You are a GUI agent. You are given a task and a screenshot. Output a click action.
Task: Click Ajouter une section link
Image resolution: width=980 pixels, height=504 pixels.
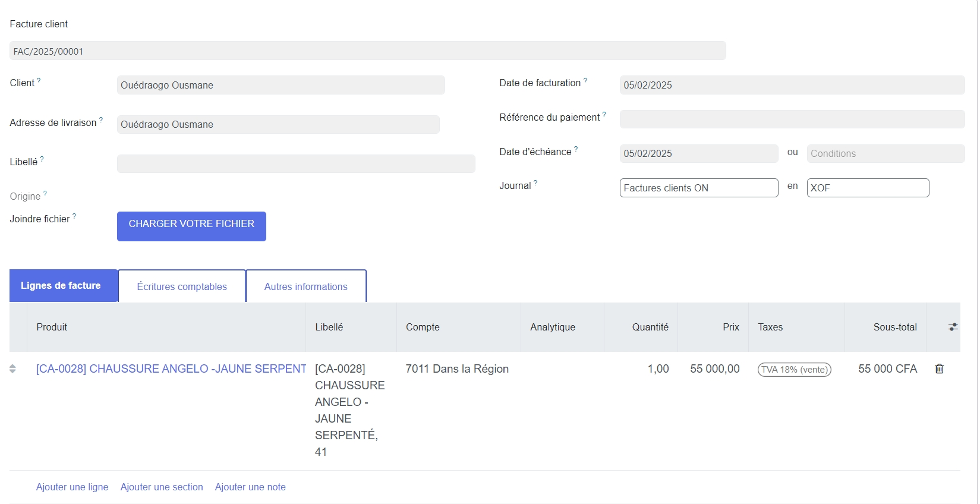click(162, 487)
